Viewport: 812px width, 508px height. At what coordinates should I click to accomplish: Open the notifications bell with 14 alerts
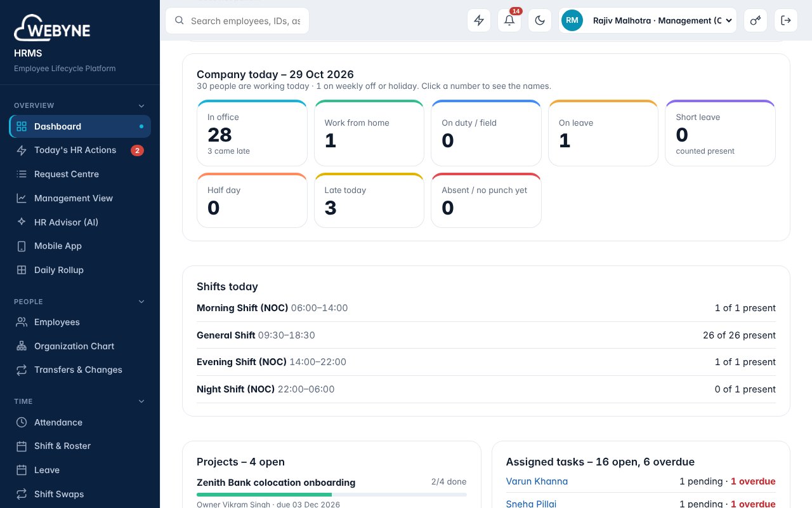[x=509, y=20]
